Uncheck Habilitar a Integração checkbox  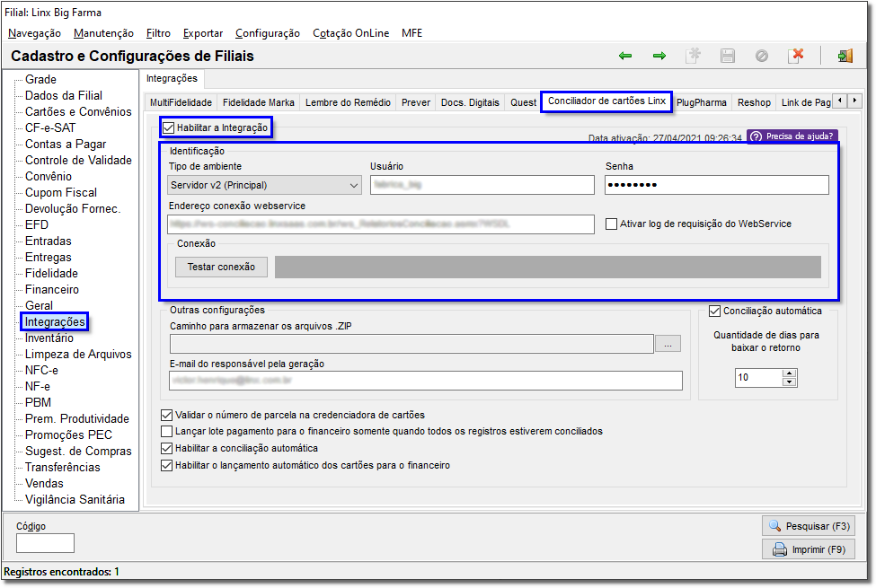[169, 127]
